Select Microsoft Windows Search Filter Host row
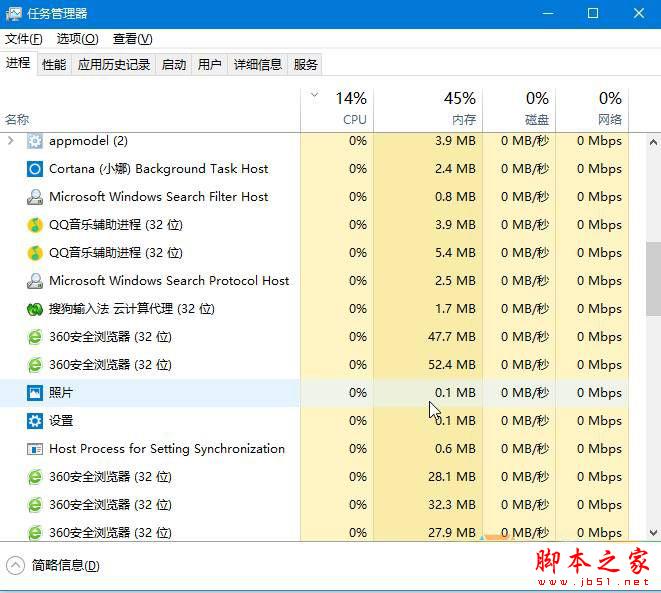This screenshot has width=661, height=593. pos(314,197)
